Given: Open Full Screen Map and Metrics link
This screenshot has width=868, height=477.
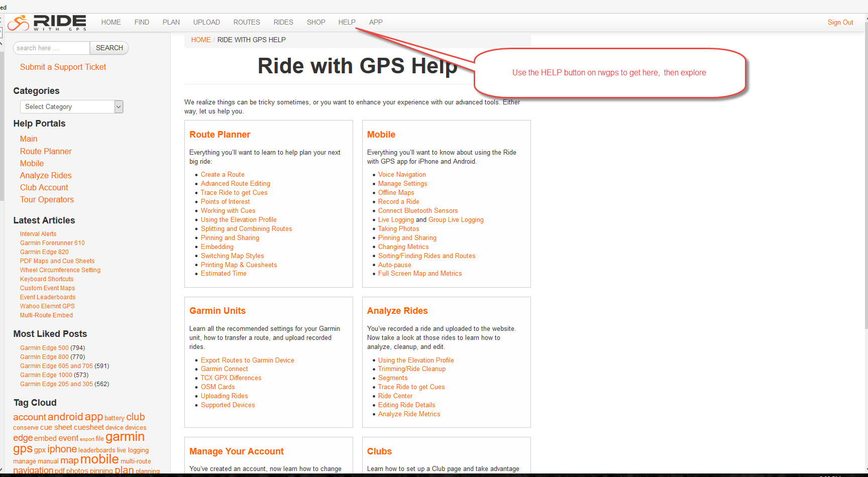Looking at the screenshot, I should [x=420, y=274].
